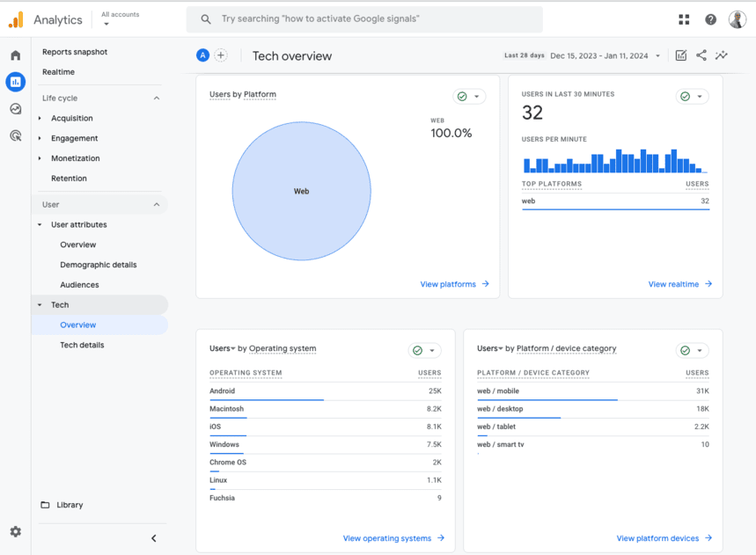
Task: Click green check status on realtime card
Action: point(685,97)
